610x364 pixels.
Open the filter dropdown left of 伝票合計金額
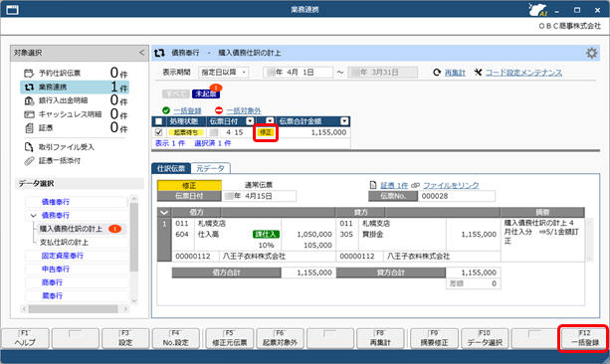[270, 121]
